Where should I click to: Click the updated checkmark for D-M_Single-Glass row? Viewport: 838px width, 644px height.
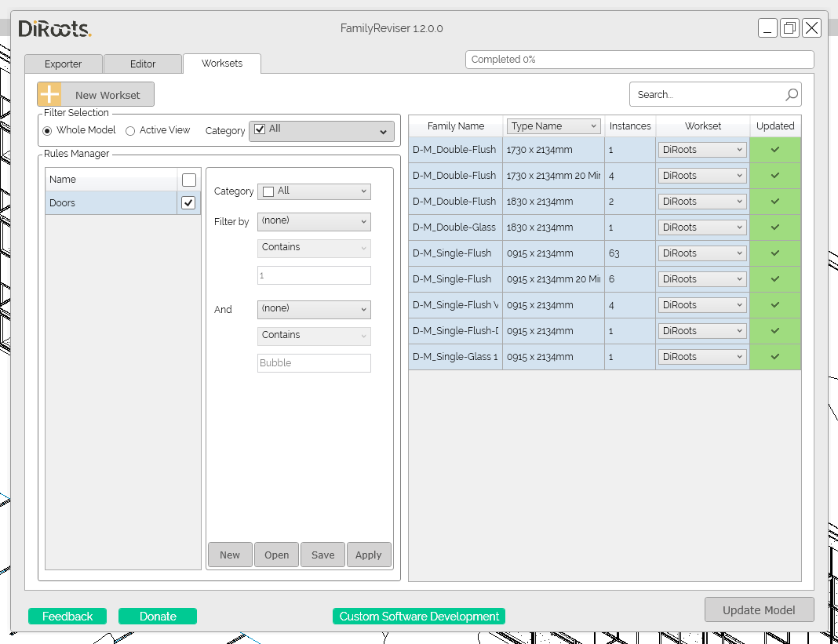(775, 356)
